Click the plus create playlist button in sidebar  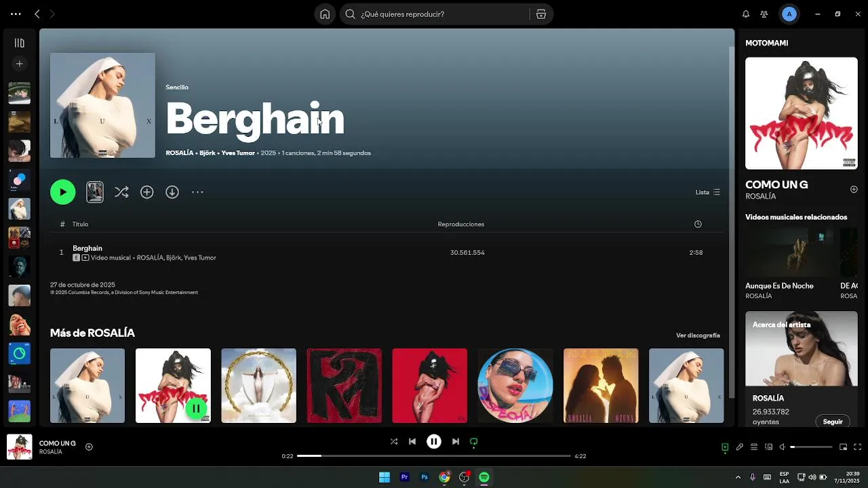tap(19, 64)
